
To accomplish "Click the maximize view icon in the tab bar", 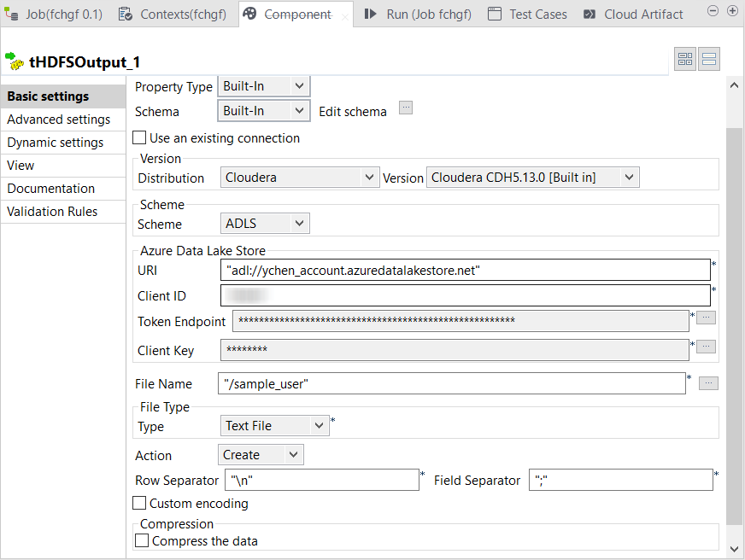I will click(732, 11).
